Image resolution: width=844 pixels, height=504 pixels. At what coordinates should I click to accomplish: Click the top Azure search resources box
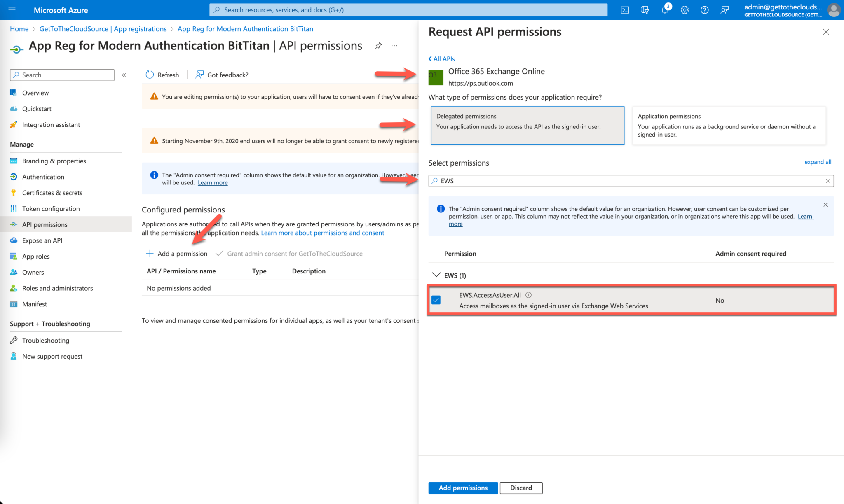tap(408, 10)
